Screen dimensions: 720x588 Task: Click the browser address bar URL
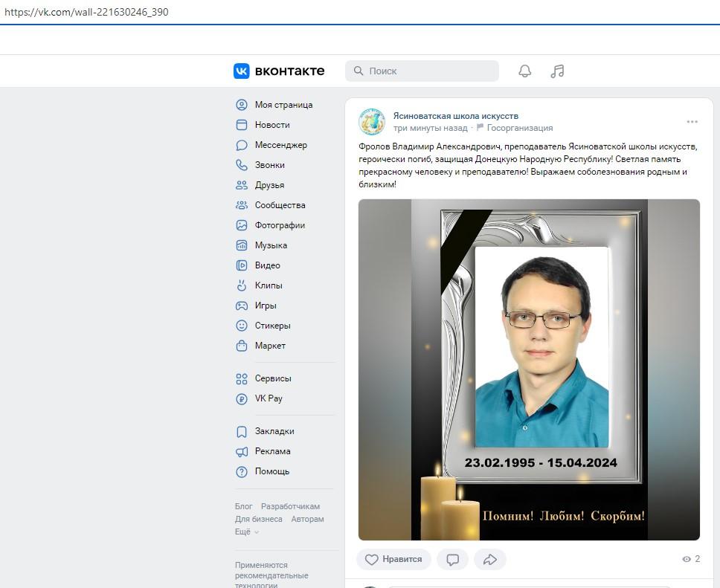pyautogui.click(x=86, y=12)
